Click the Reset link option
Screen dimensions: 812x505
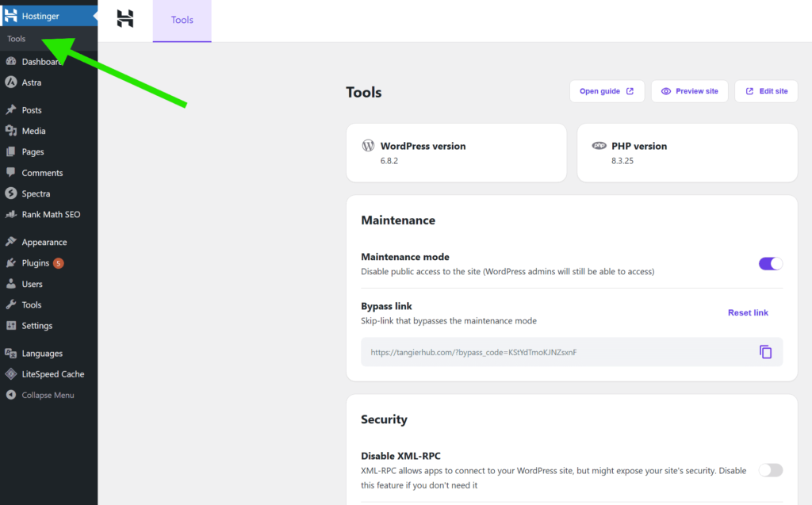tap(748, 312)
